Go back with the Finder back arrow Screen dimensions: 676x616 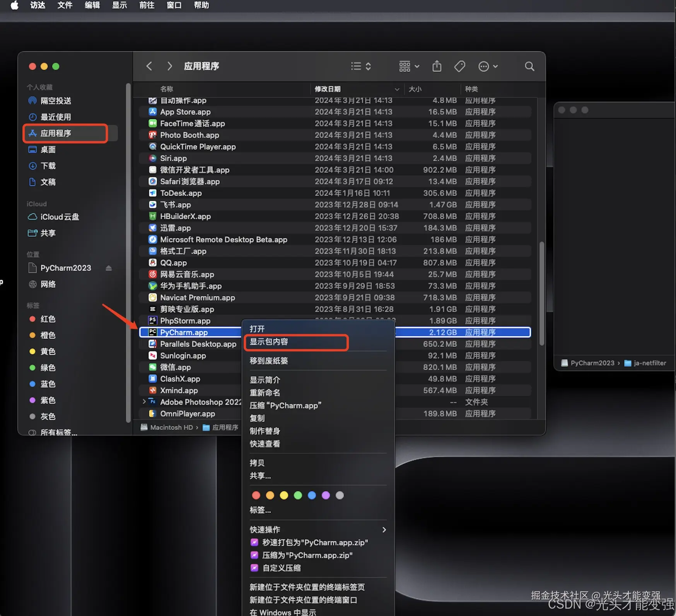coord(149,66)
